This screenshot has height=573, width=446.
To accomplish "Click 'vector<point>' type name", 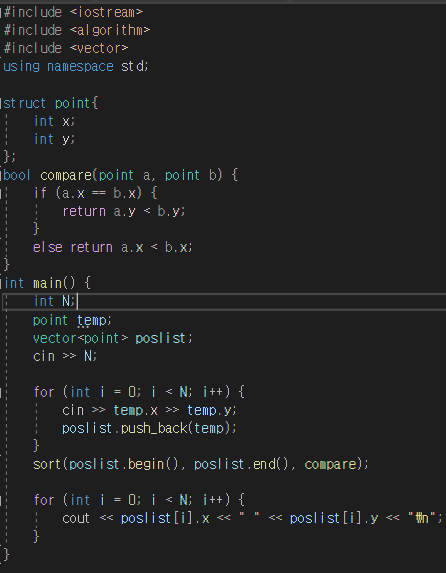I will [x=80, y=338].
